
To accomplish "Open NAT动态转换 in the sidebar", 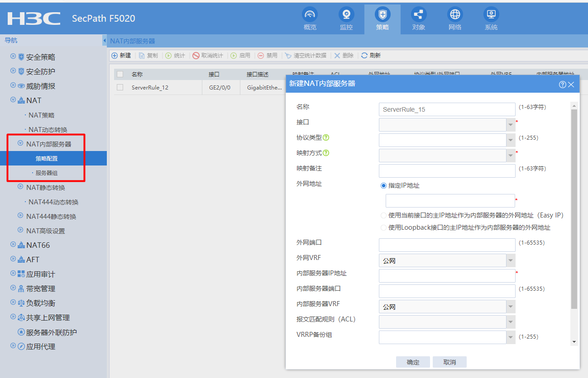I will (x=48, y=130).
